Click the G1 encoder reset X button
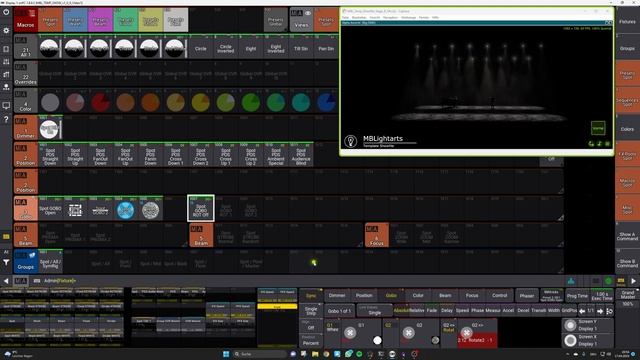Image resolution: width=640 pixels, height=360 pixels. [350, 333]
